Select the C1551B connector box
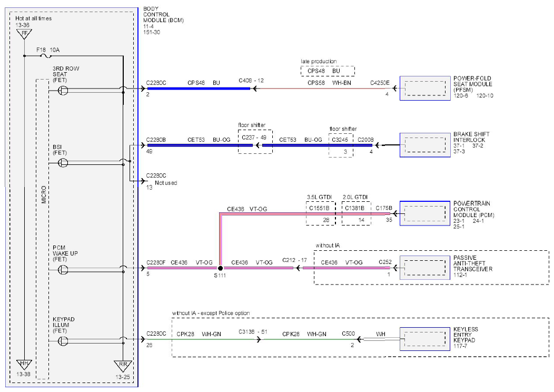The image size is (554, 392). (x=321, y=213)
